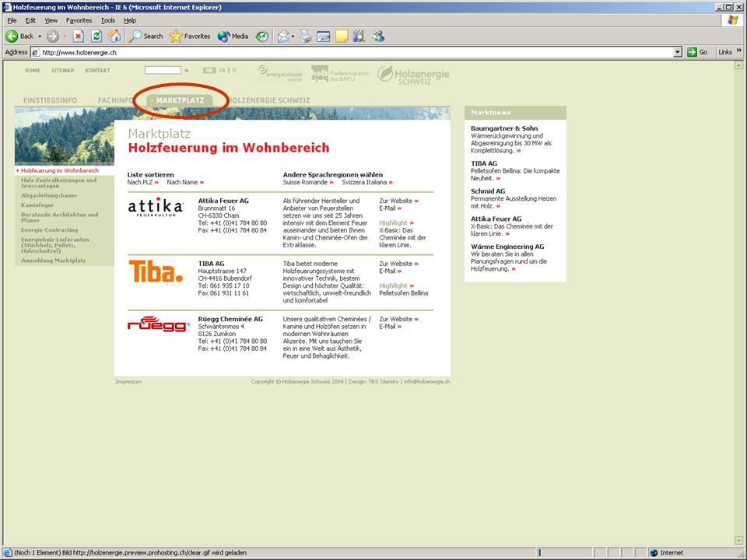Sort list with Nach Name link
The height and width of the screenshot is (560, 747).
click(x=185, y=182)
